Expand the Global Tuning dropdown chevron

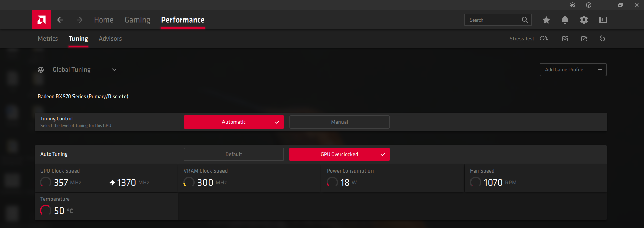114,70
